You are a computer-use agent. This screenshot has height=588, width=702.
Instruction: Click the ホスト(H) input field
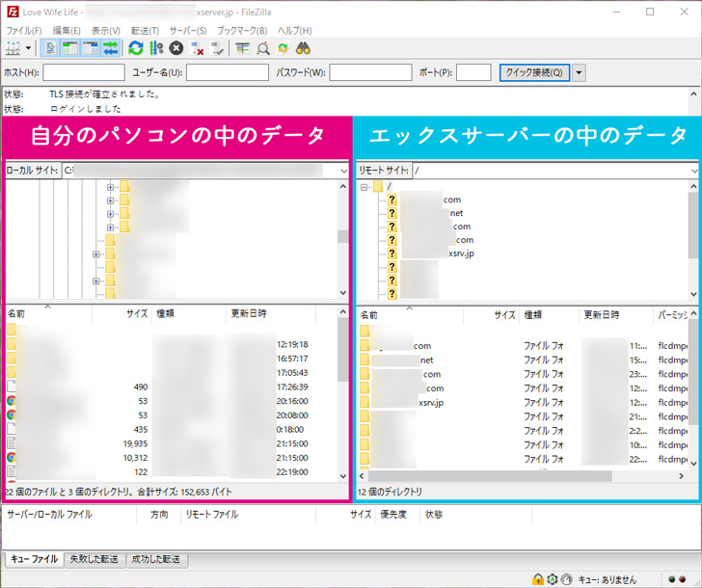(x=84, y=72)
